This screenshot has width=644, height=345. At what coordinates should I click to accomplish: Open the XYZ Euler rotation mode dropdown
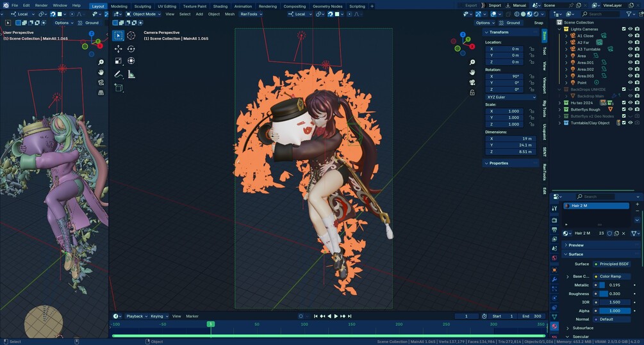pos(511,97)
